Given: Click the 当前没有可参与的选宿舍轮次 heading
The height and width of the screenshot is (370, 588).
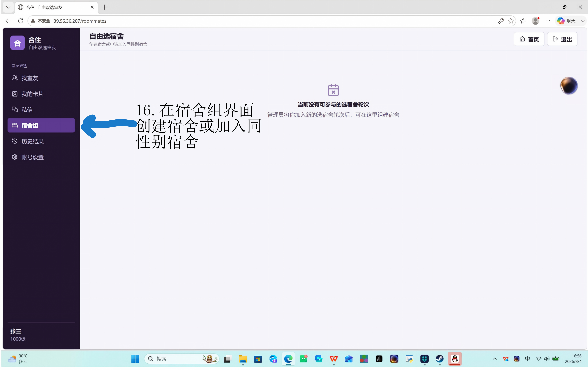Looking at the screenshot, I should pyautogui.click(x=333, y=105).
